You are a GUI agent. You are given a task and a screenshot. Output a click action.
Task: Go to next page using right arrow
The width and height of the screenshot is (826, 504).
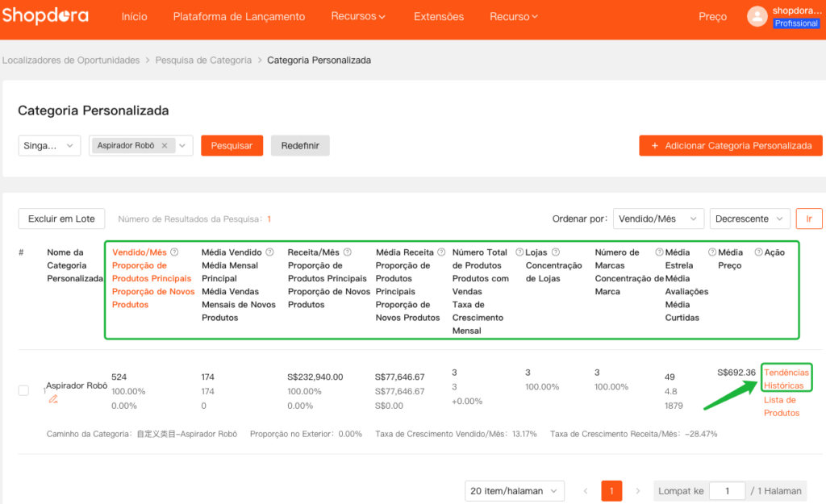[637, 491]
